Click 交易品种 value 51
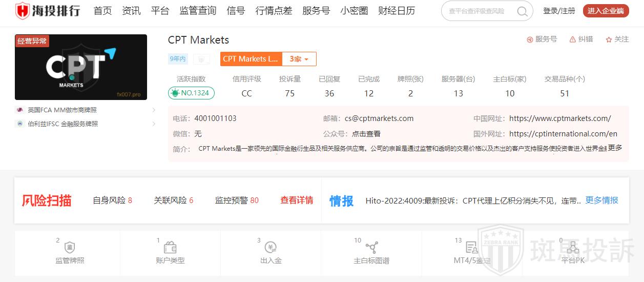The height and width of the screenshot is (282, 644). pyautogui.click(x=565, y=93)
